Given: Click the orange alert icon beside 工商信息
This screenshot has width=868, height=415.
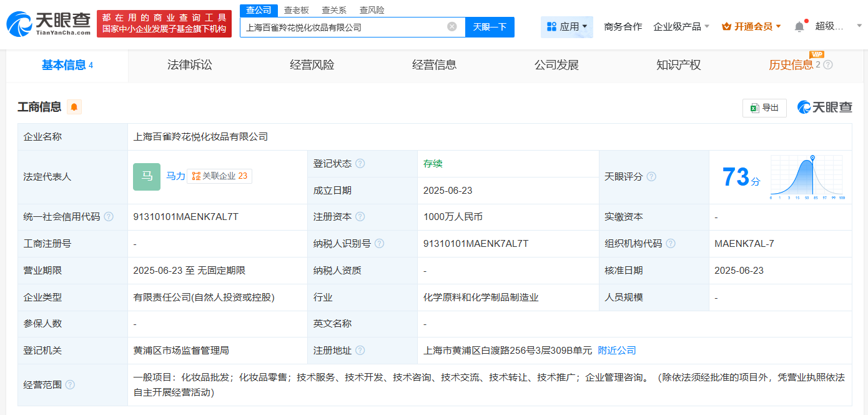Looking at the screenshot, I should click(74, 107).
